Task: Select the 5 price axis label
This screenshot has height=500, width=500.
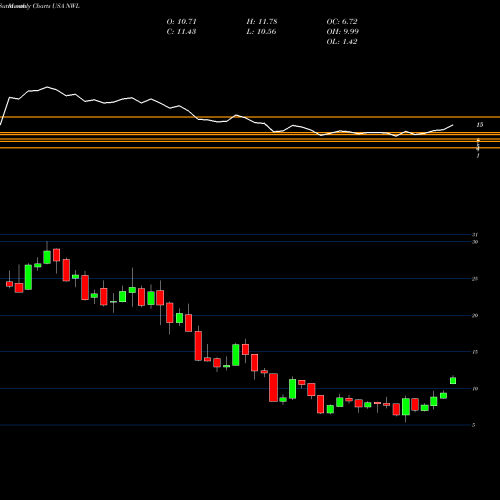Action: click(x=473, y=425)
